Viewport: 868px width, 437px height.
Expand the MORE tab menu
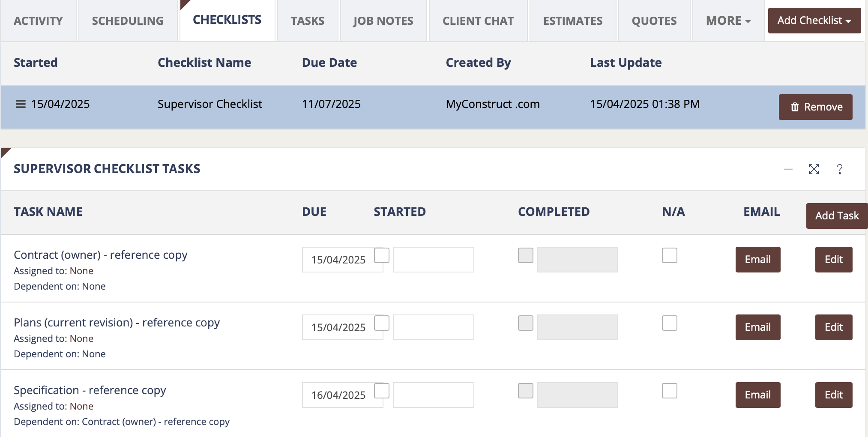(x=728, y=21)
